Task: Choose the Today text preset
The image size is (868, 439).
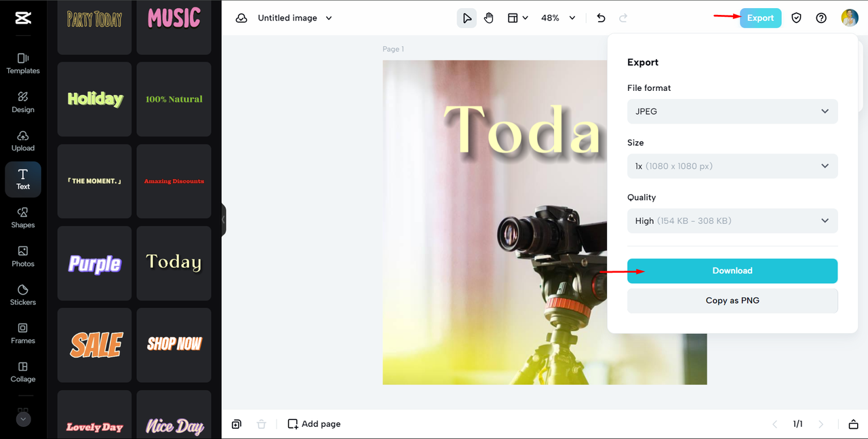Action: (174, 263)
